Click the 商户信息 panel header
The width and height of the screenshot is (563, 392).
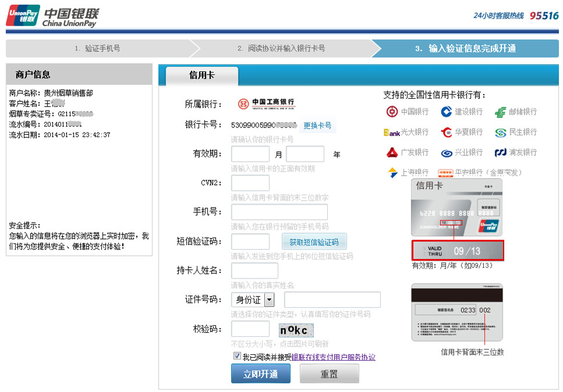click(79, 74)
